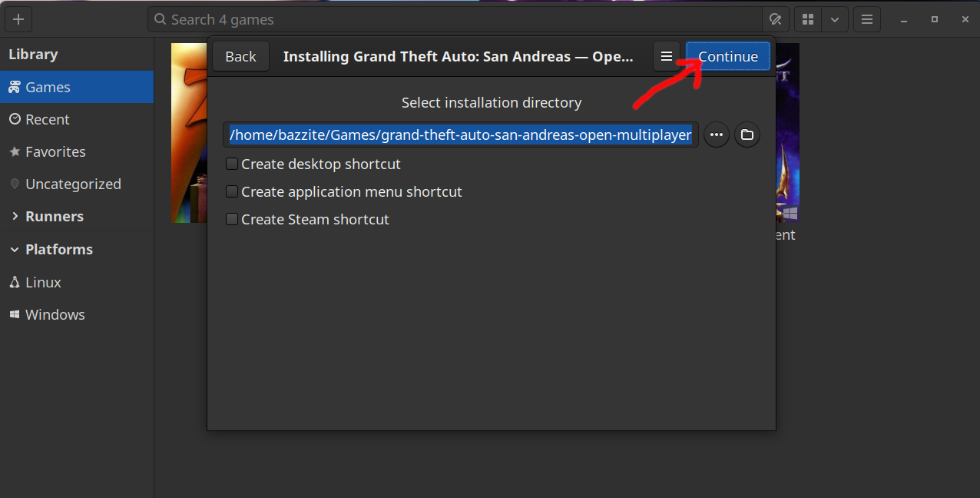Browse for folder with folder icon
The width and height of the screenshot is (980, 498).
point(747,135)
